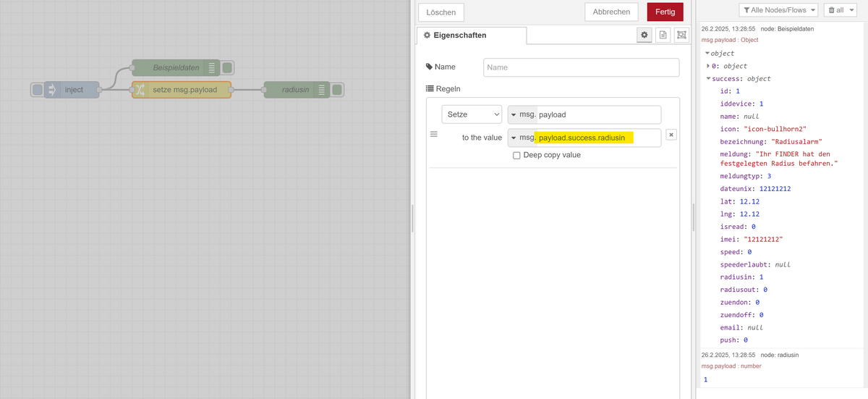Click the radiusin node's debug list icon
Viewport: 868px width, 399px height.
click(x=322, y=90)
